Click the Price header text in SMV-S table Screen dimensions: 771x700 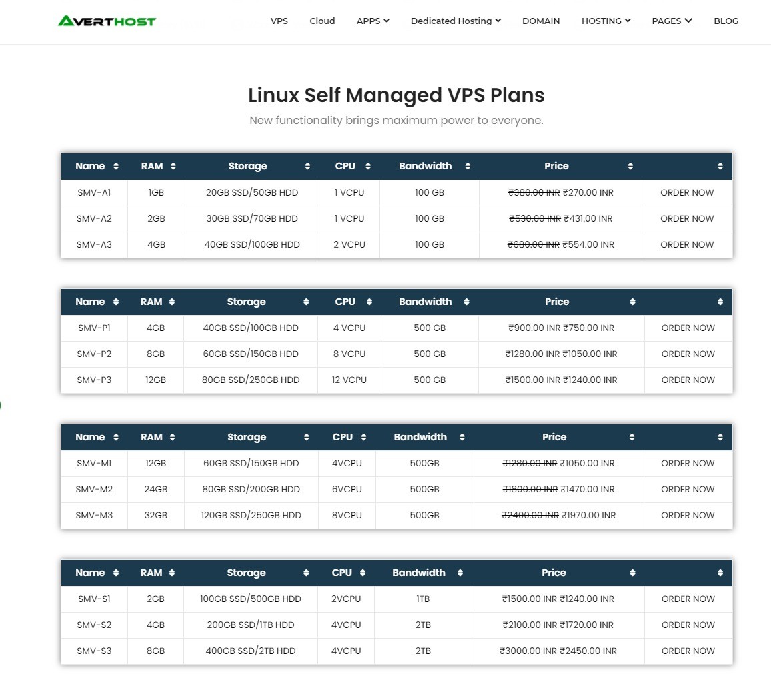554,573
